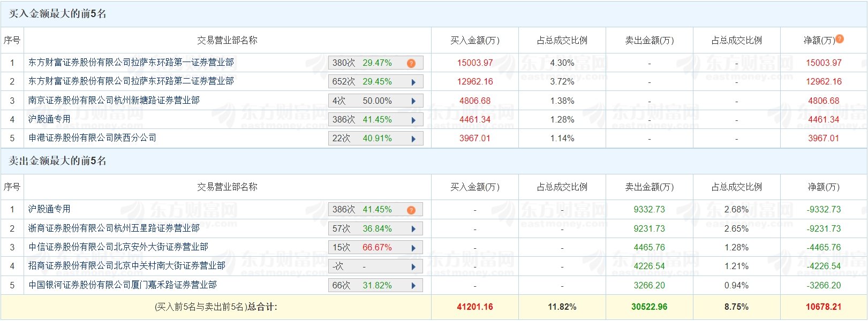The height and width of the screenshot is (321, 868).
Task: Click buy amount 4806.68 in 买入金额 column
Action: 475,101
